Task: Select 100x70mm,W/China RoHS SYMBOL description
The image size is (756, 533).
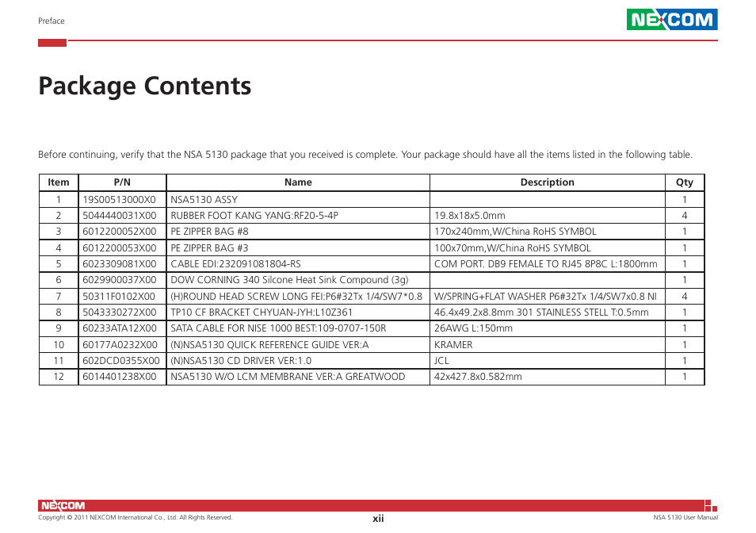Action: (x=512, y=248)
